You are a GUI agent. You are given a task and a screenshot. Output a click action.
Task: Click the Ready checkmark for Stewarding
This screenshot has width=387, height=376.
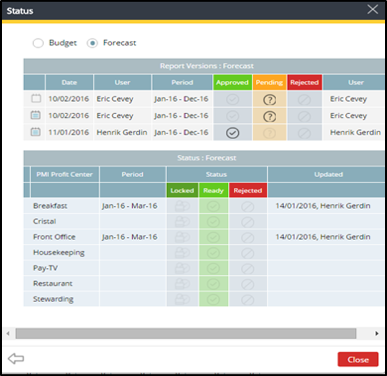tap(213, 299)
